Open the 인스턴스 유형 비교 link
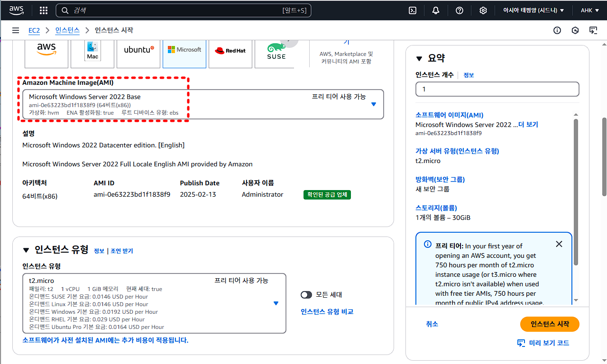The height and width of the screenshot is (364, 607). (327, 312)
